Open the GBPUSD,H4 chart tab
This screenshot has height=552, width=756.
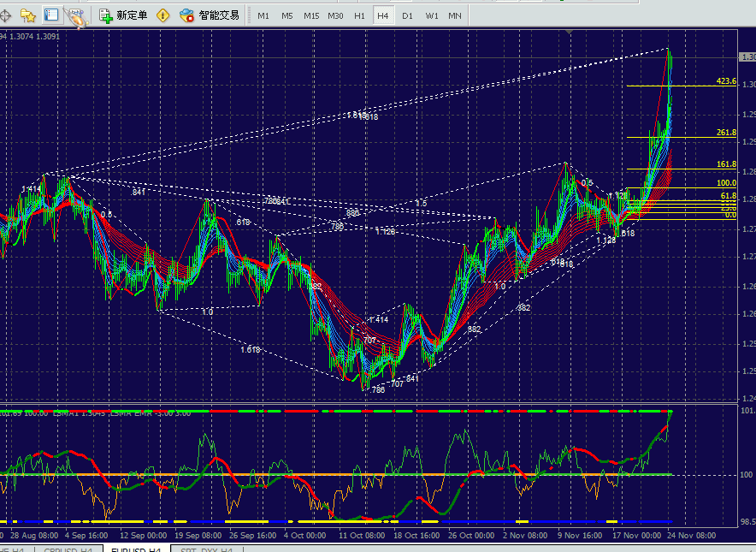pyautogui.click(x=70, y=549)
